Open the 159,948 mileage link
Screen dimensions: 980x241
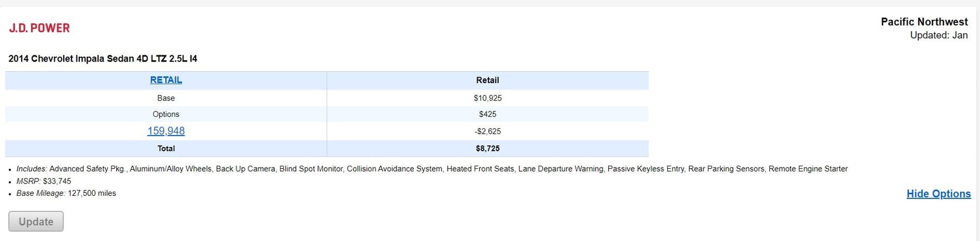166,131
